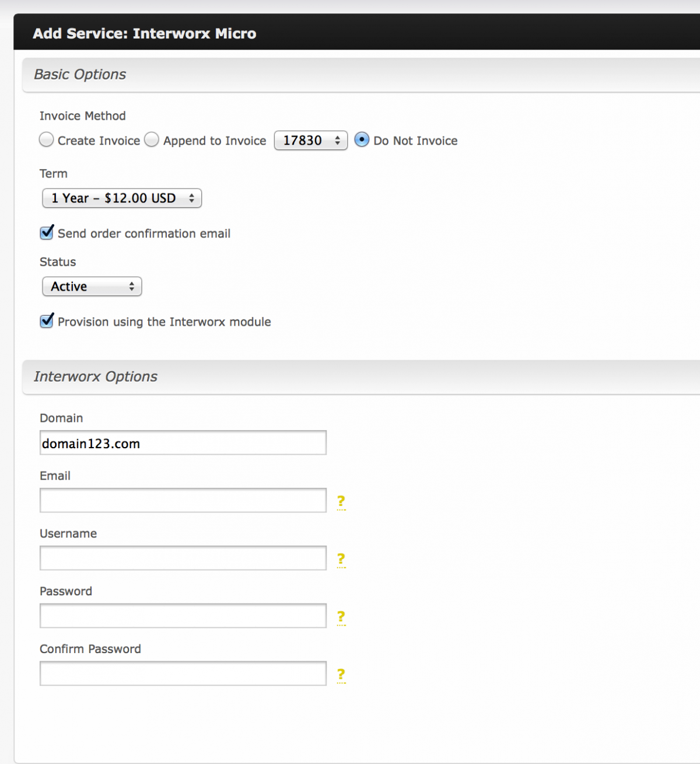Click the Term label text
The height and width of the screenshot is (764, 700).
pyautogui.click(x=54, y=174)
